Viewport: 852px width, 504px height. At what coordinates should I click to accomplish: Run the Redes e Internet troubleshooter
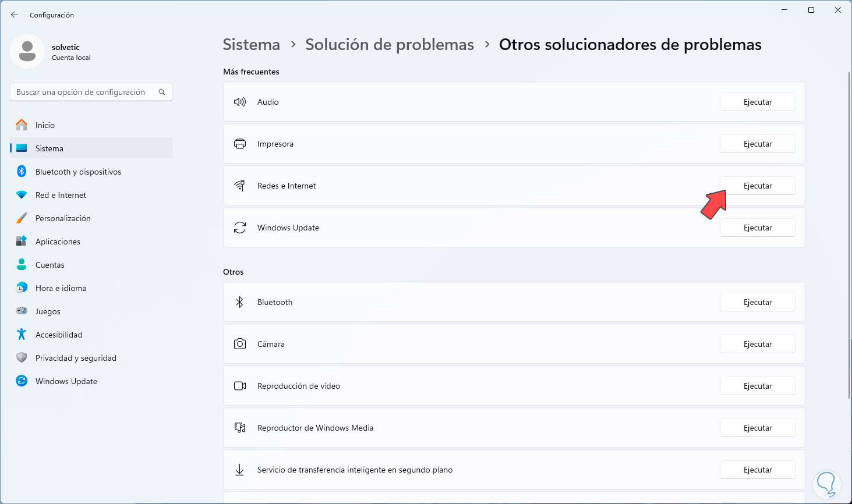[757, 185]
